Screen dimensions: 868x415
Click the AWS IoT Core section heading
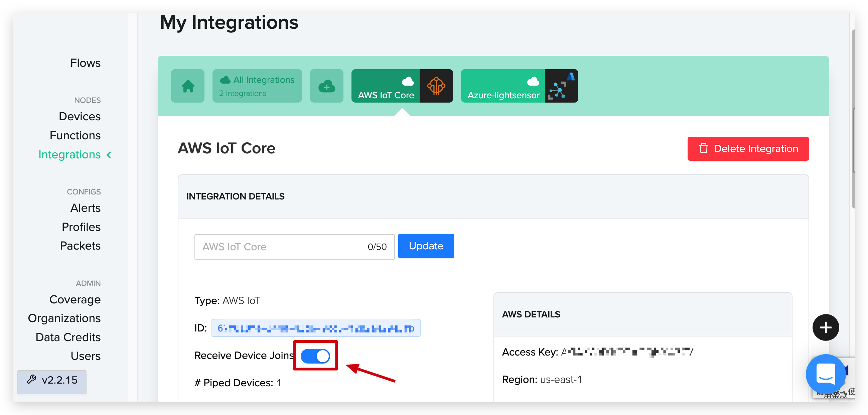pyautogui.click(x=226, y=148)
